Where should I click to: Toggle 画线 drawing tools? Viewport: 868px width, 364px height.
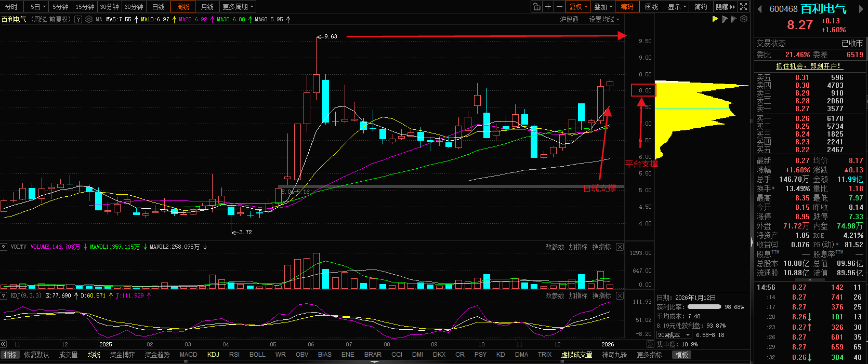point(652,7)
